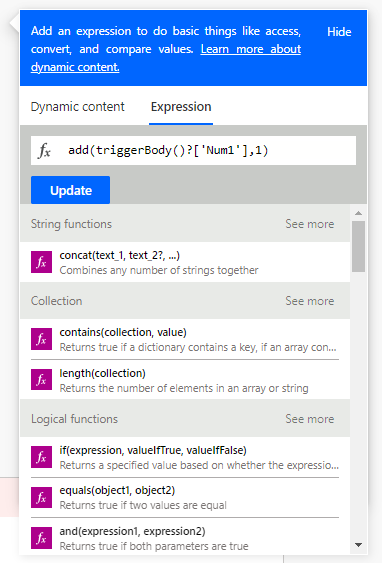382x563 pixels.
Task: Click the length function fx icon
Action: (x=41, y=380)
